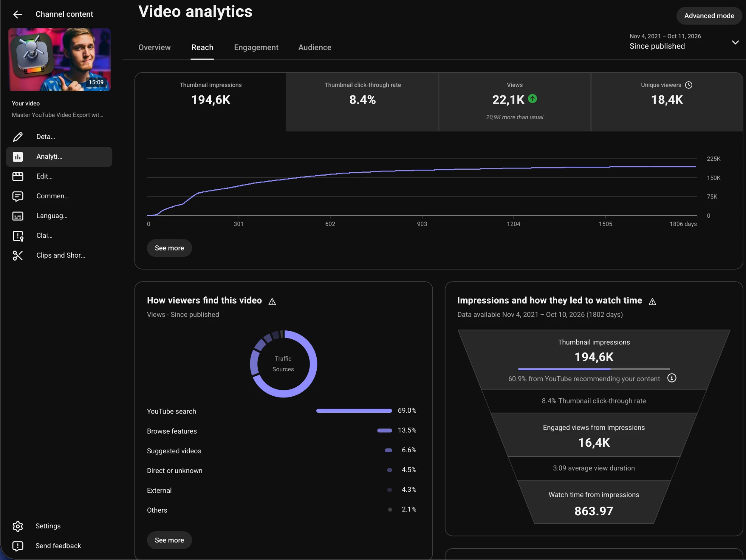Select the Views metric card
This screenshot has height=560, width=746.
pyautogui.click(x=515, y=102)
